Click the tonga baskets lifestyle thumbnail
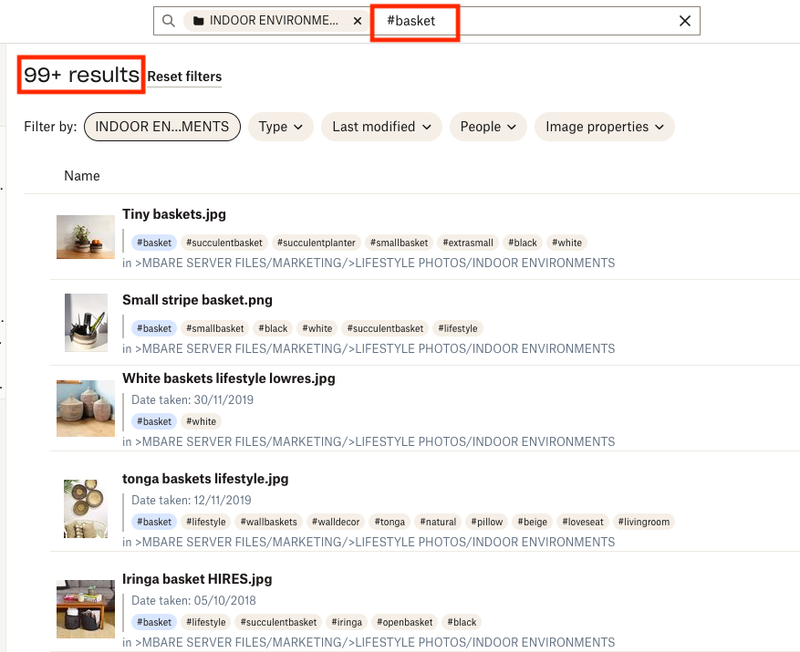The height and width of the screenshot is (652, 800). tap(86, 509)
